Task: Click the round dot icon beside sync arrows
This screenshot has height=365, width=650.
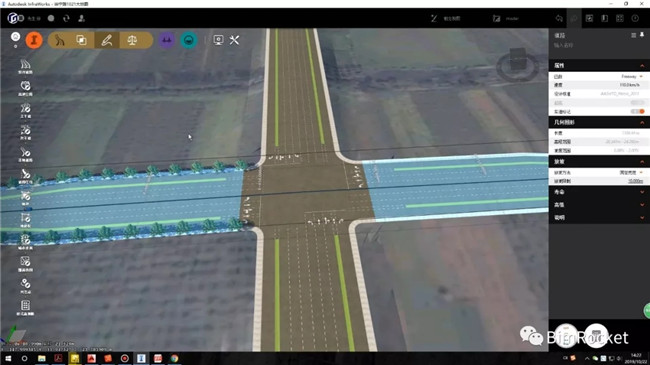Action: coord(51,18)
